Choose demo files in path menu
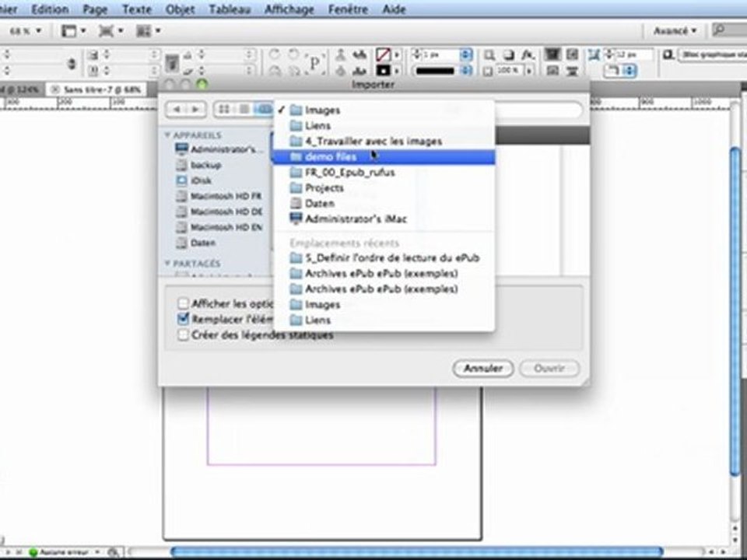 point(384,156)
